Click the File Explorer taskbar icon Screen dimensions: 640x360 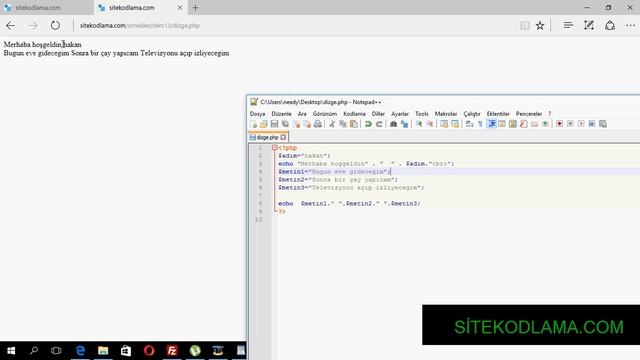coord(103,351)
